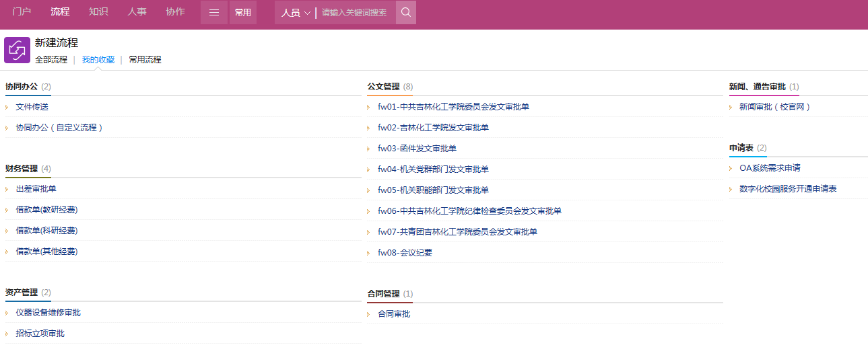Open fw02-吉林化工学院发文审批单 workflow

tap(433, 128)
